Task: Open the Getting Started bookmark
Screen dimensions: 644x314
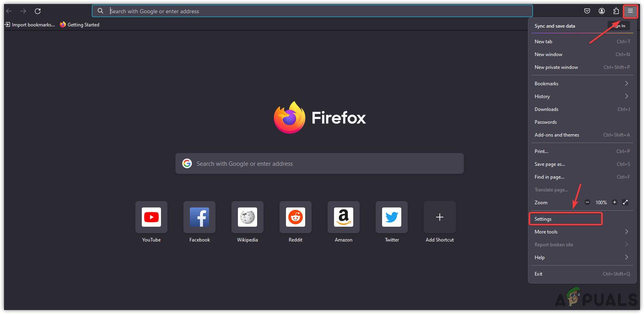Action: coord(79,25)
